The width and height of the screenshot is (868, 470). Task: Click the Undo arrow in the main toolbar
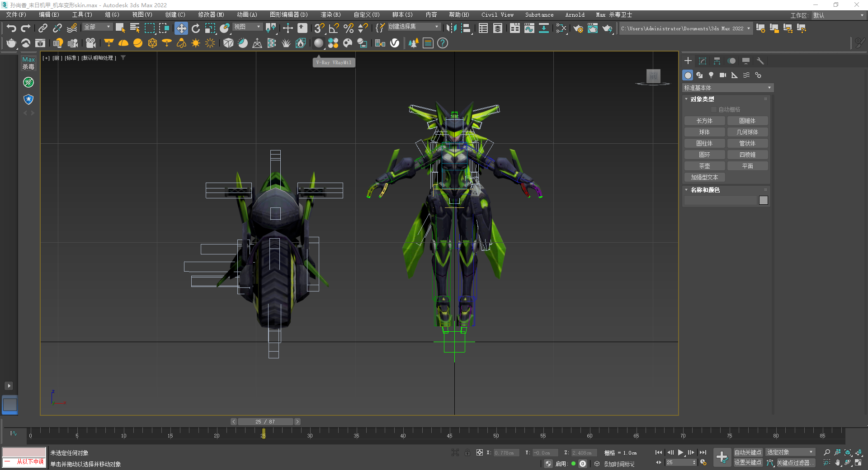click(11, 28)
